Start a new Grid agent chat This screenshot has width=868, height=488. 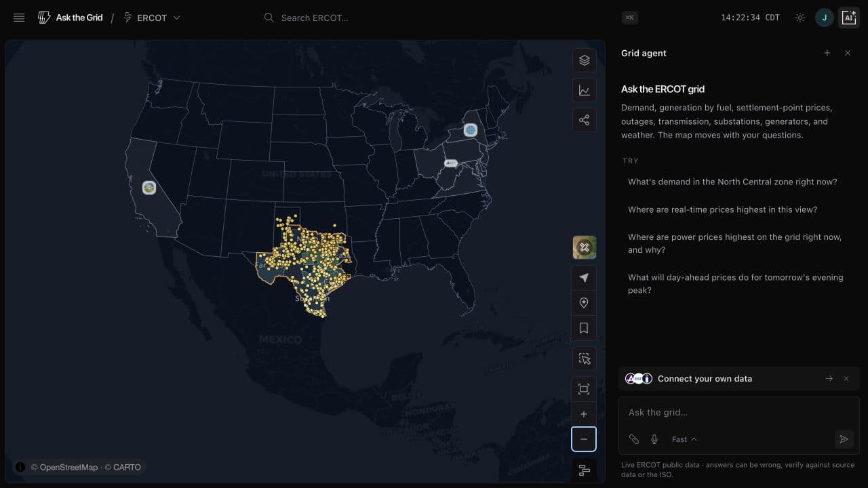coord(827,53)
